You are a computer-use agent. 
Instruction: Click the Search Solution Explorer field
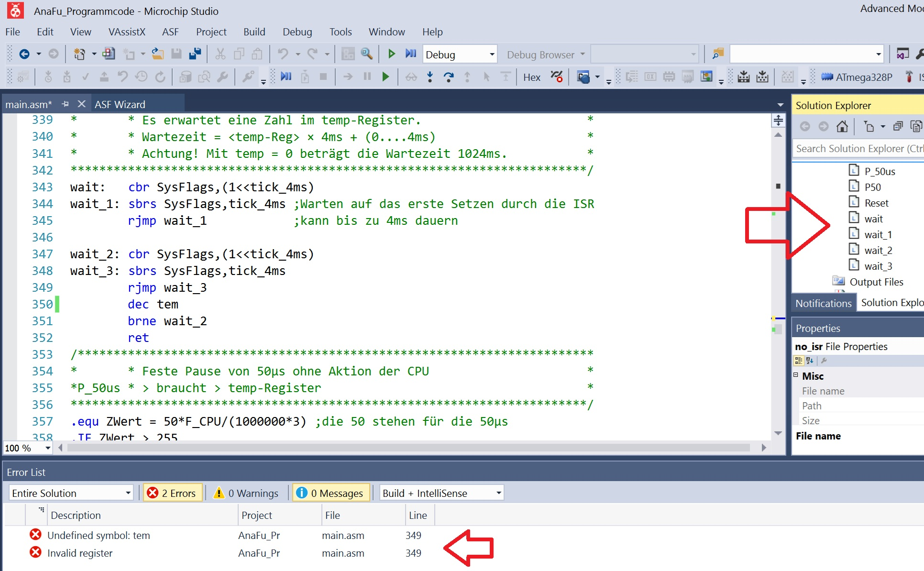(x=856, y=149)
